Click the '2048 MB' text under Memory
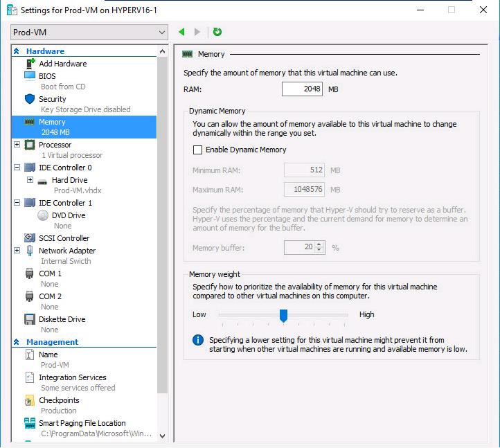500x448 pixels. [x=55, y=132]
